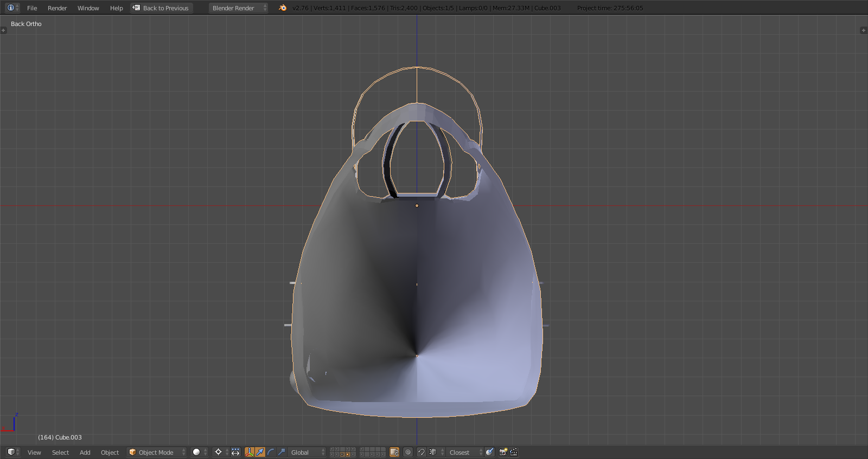The image size is (868, 459).
Task: Toggle the 3D manipulator widget
Action: coord(250,452)
